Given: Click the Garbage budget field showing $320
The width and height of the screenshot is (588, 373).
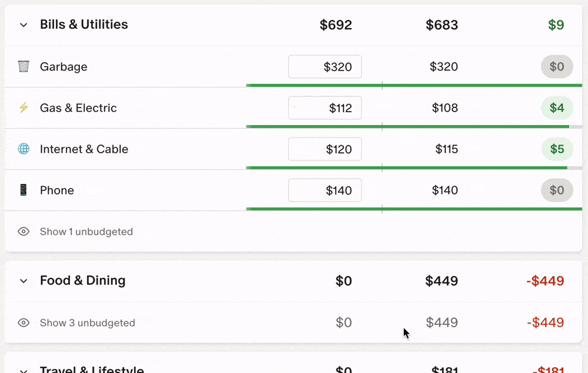Looking at the screenshot, I should point(325,66).
